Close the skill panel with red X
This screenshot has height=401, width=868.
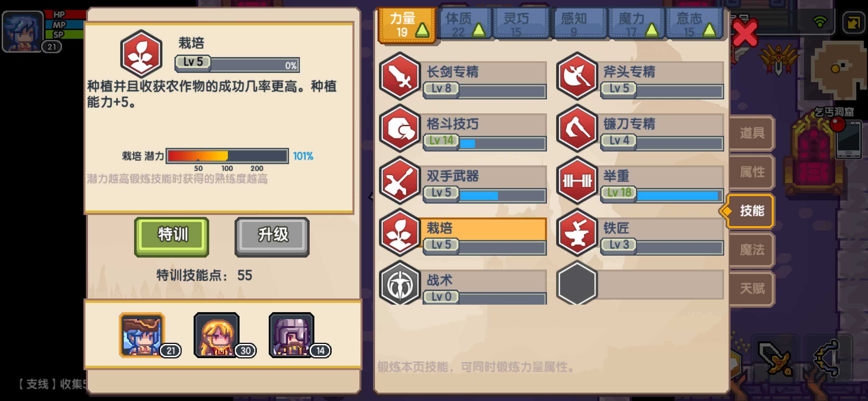[745, 33]
